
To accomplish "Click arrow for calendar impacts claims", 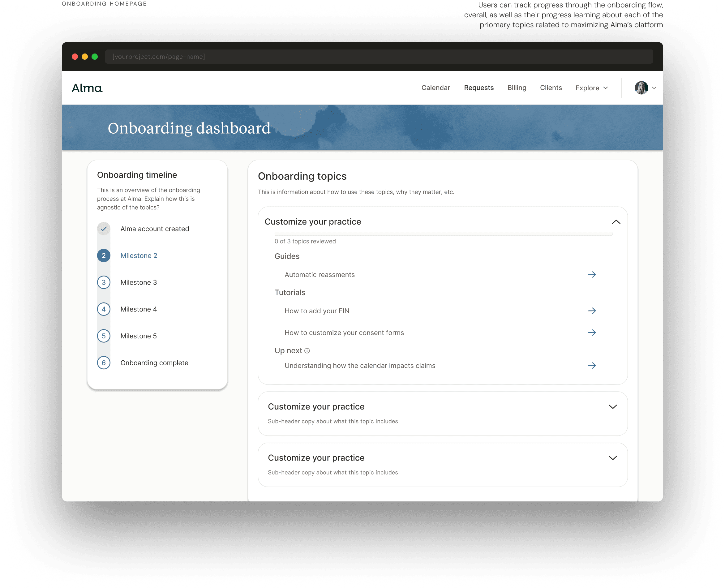I will point(592,366).
